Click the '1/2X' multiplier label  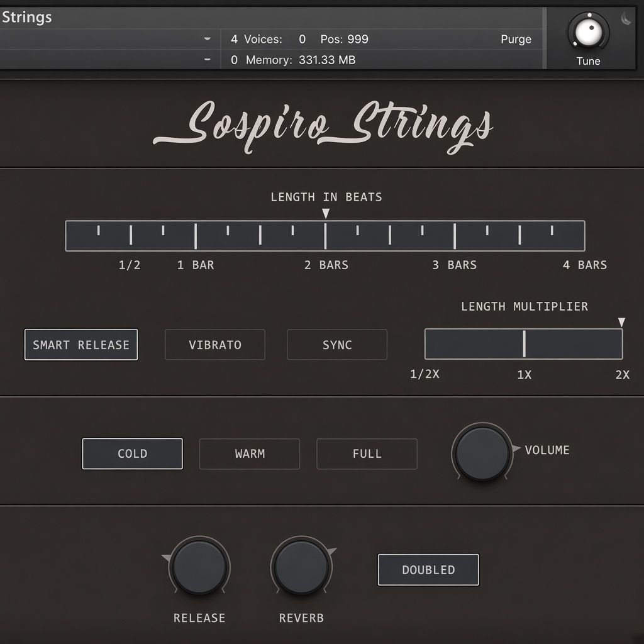(x=425, y=374)
